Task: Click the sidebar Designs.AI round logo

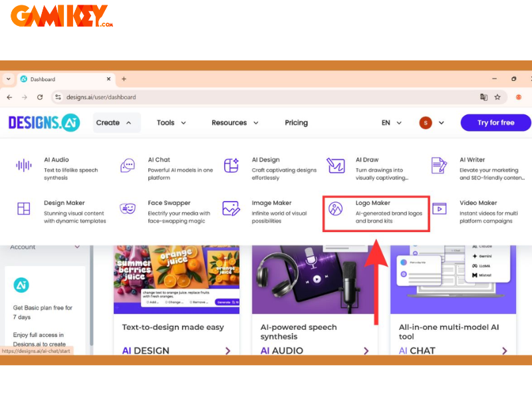Action: [x=21, y=285]
